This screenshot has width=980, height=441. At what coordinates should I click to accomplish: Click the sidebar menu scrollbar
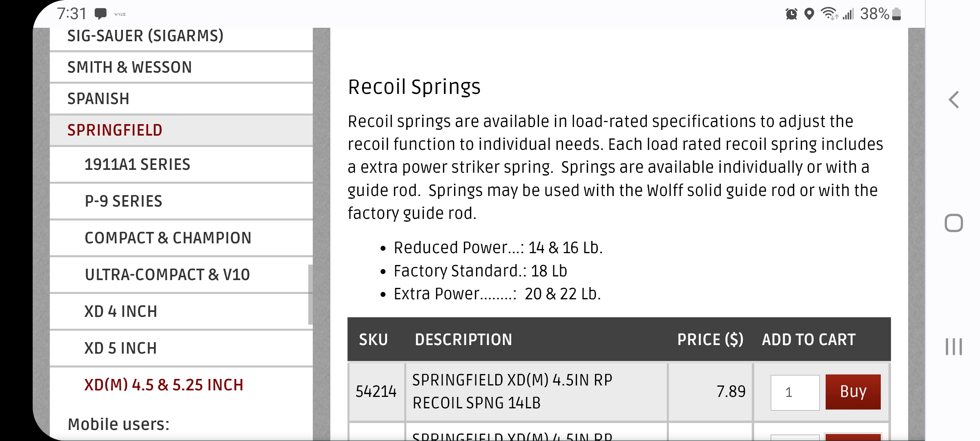310,294
